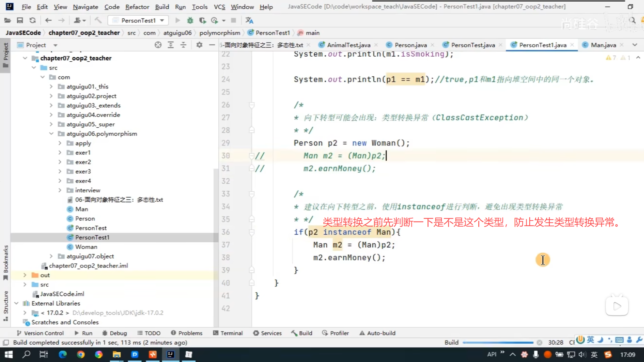This screenshot has height=362, width=644.
Task: Click the Synchronize refresh icon
Action: (x=33, y=20)
